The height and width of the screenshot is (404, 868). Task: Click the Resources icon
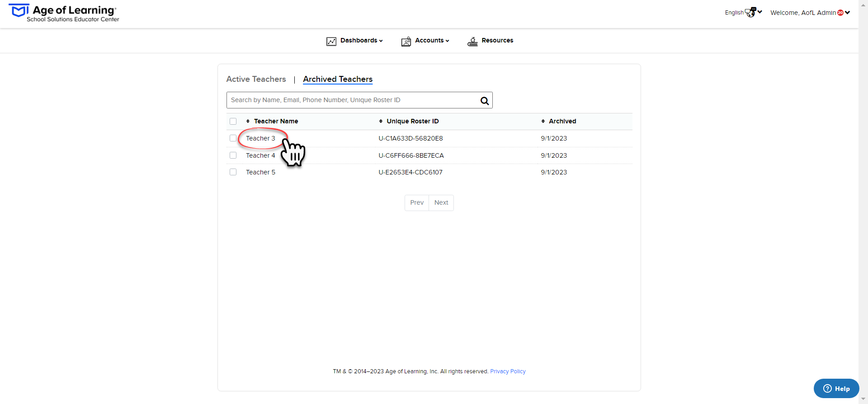(x=472, y=42)
